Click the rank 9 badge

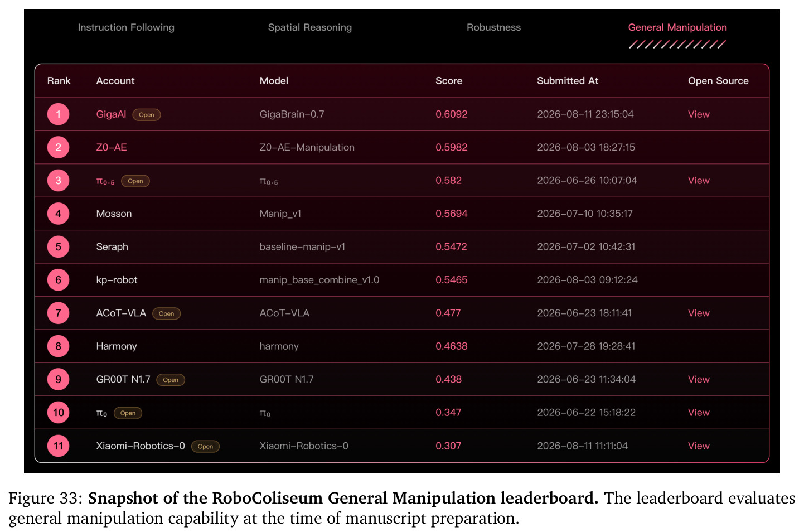point(58,380)
